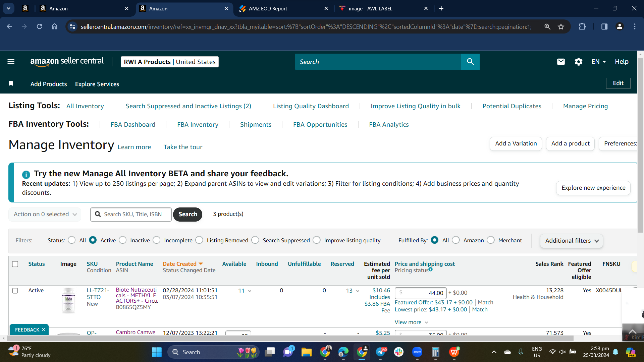This screenshot has height=362, width=644.
Task: View site information icon in the address bar
Action: pyautogui.click(x=72, y=26)
